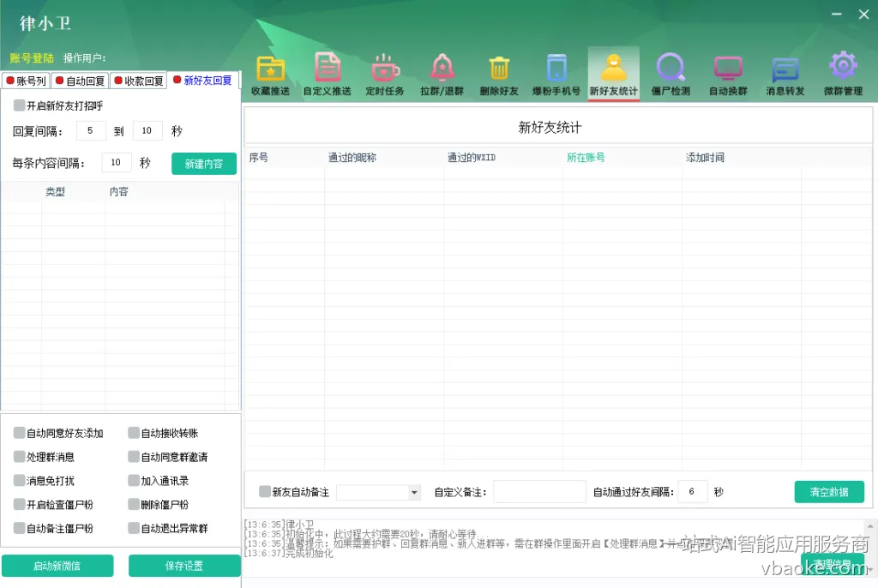Enable 自动同意好友添加 checkbox

point(20,433)
